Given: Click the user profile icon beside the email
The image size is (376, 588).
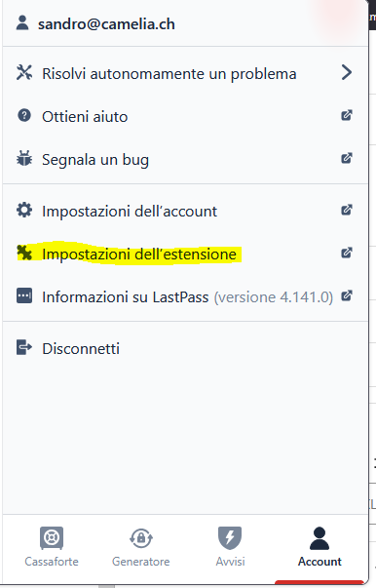Looking at the screenshot, I should [22, 22].
